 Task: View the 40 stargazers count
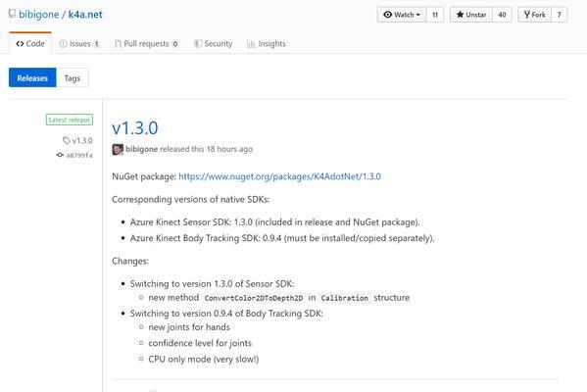502,15
